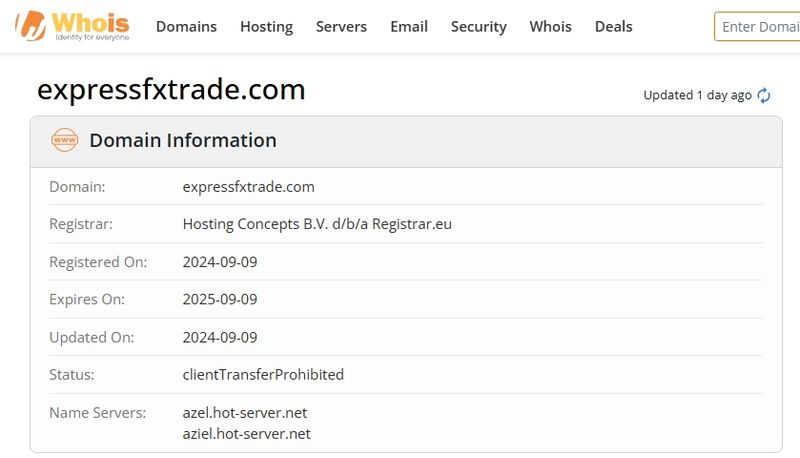Click the orange www globe icon
Viewport: 800px width, 458px height.
(x=65, y=140)
